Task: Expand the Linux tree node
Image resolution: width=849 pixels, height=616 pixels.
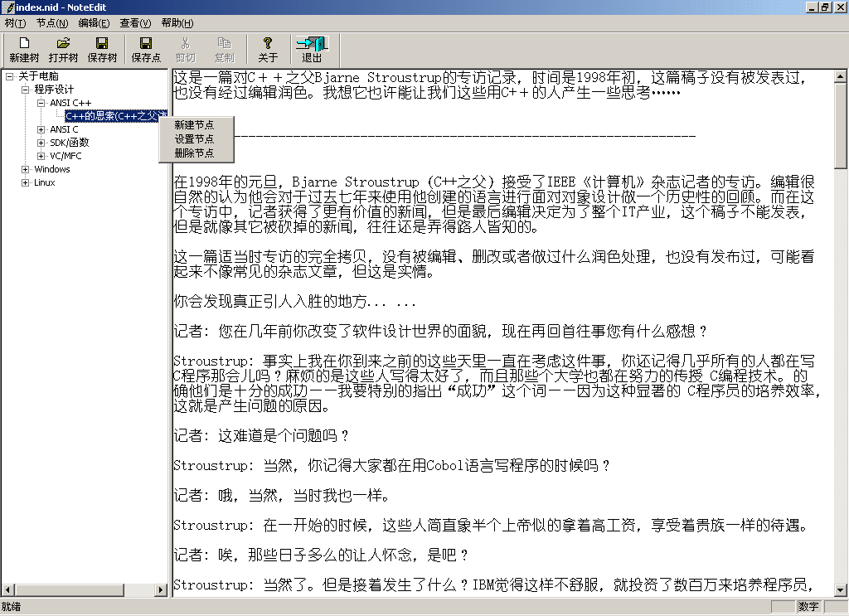Action: 26,182
